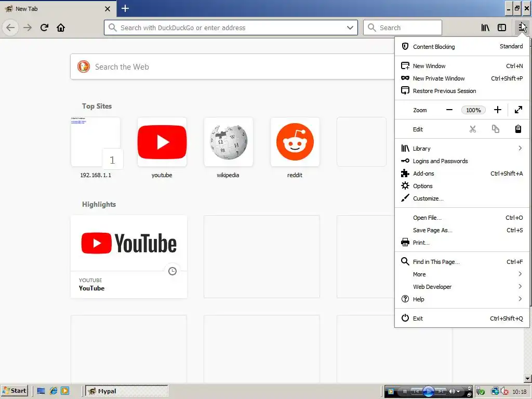Viewport: 532px width, 399px height.
Task: Zoom in with the plus button
Action: coord(497,110)
